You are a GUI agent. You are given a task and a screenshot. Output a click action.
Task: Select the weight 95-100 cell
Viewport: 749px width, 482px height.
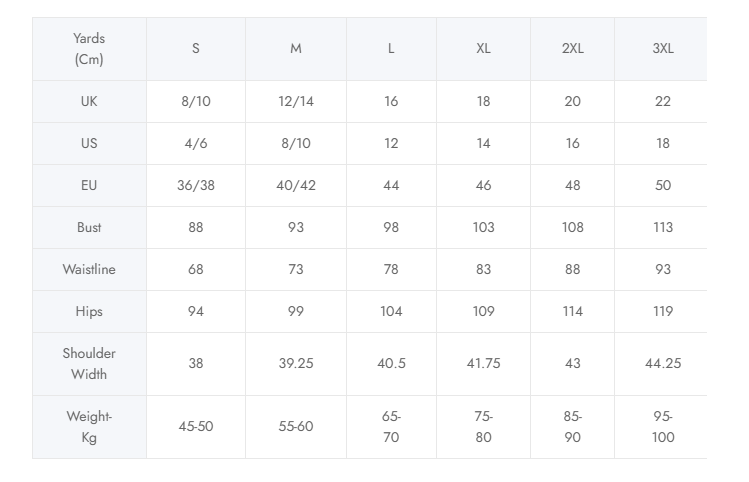click(x=662, y=427)
